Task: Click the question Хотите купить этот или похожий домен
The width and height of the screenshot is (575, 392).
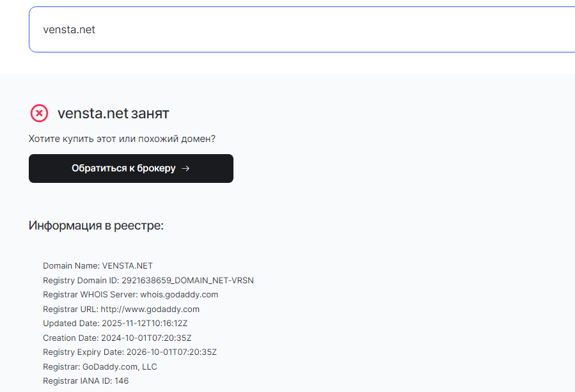Action: click(x=122, y=138)
